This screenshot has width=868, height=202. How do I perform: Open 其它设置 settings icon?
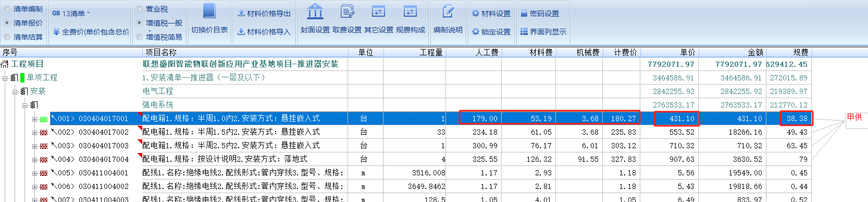pyautogui.click(x=378, y=11)
